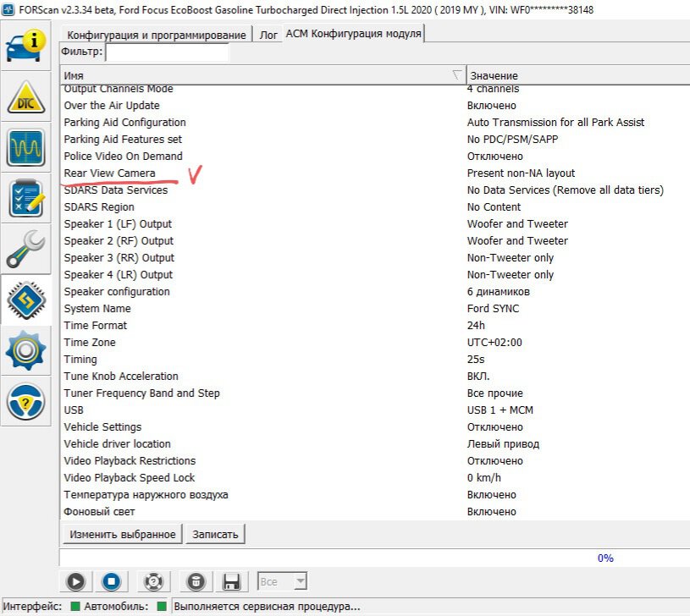Open the help steering wheel icon

pyautogui.click(x=26, y=401)
